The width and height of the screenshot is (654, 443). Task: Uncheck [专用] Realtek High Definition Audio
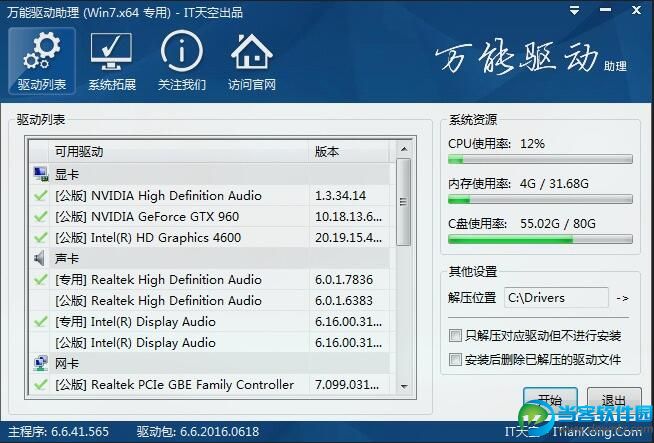pyautogui.click(x=40, y=279)
